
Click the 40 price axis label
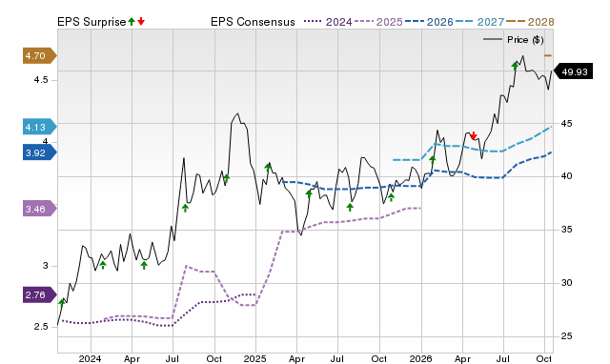click(x=566, y=176)
